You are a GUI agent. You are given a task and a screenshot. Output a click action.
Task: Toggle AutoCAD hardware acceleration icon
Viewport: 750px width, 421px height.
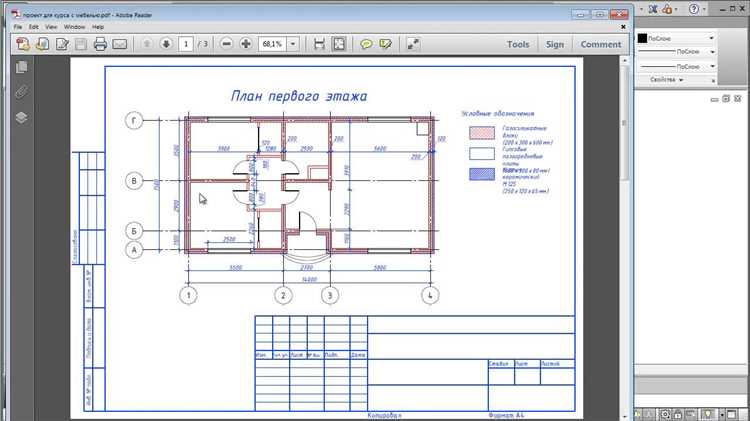(691, 414)
